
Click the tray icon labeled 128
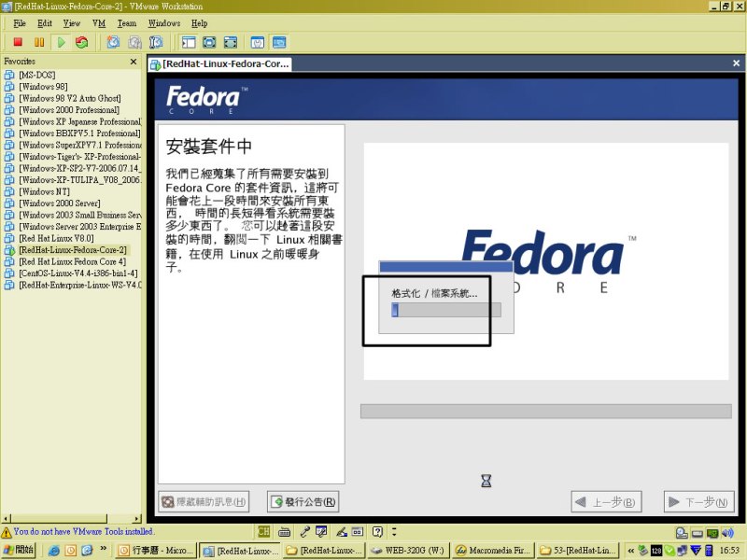pyautogui.click(x=656, y=551)
